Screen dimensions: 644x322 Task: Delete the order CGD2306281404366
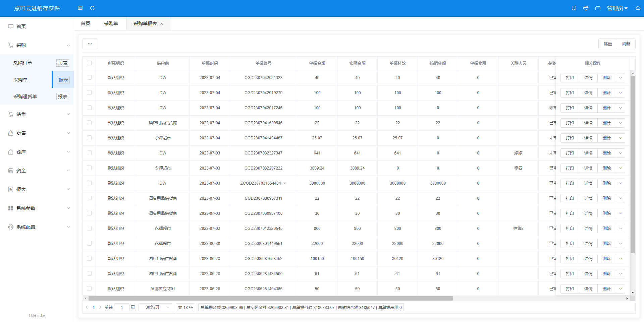(607, 289)
